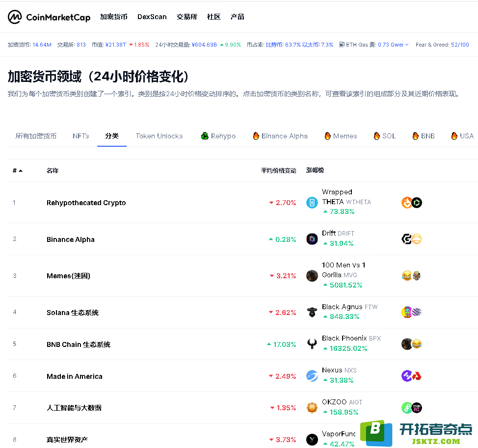Open the SOL hot shortcut
This screenshot has width=478, height=448.
coord(385,136)
